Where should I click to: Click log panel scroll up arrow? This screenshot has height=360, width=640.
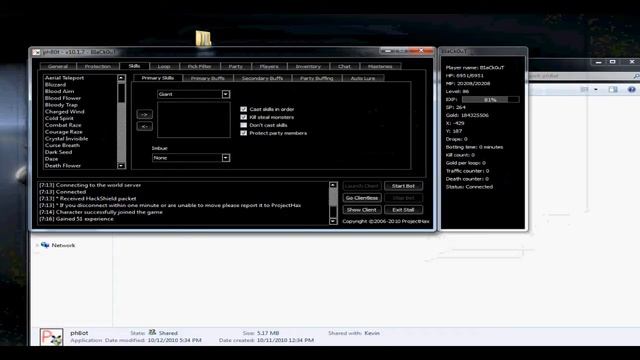pyautogui.click(x=333, y=185)
